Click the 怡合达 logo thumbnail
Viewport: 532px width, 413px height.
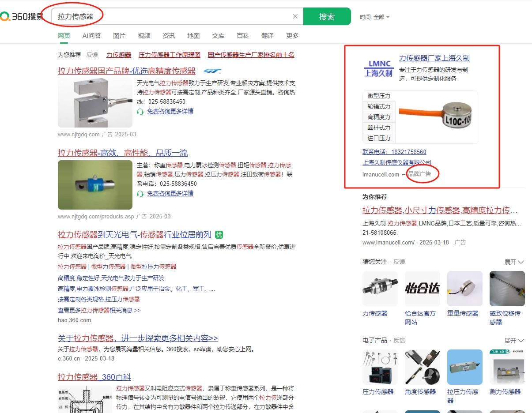[x=423, y=289]
